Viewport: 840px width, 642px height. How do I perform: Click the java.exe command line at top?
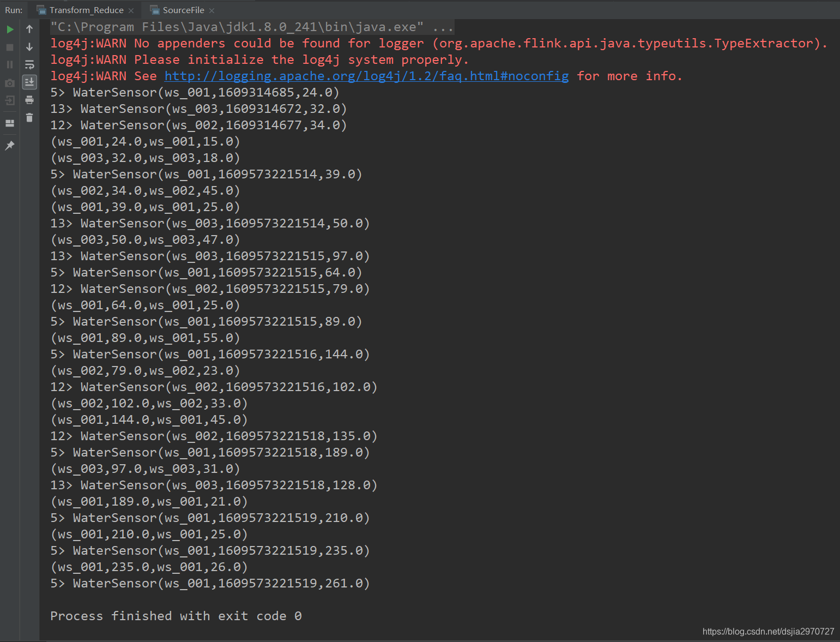pyautogui.click(x=252, y=27)
